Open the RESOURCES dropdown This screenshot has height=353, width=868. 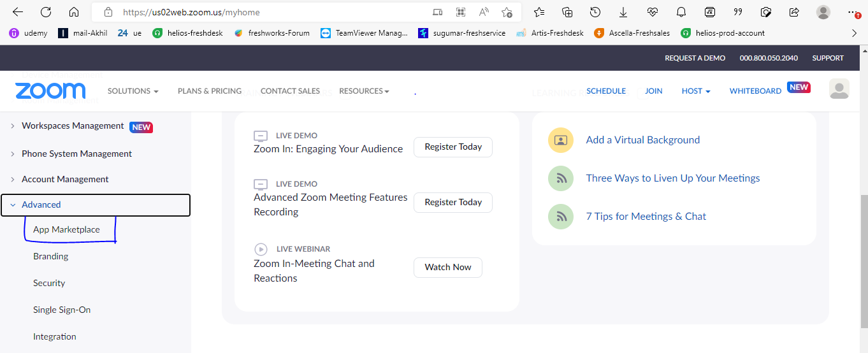coord(364,91)
